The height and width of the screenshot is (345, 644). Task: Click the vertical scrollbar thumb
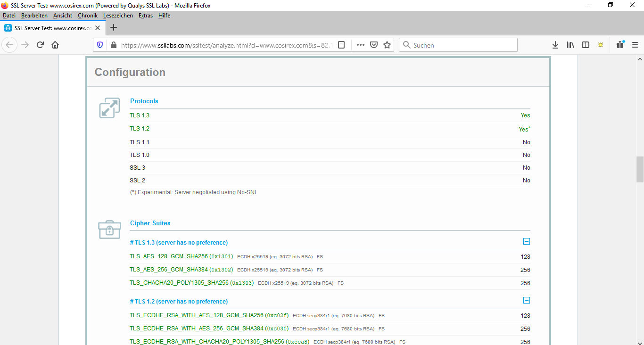click(640, 169)
